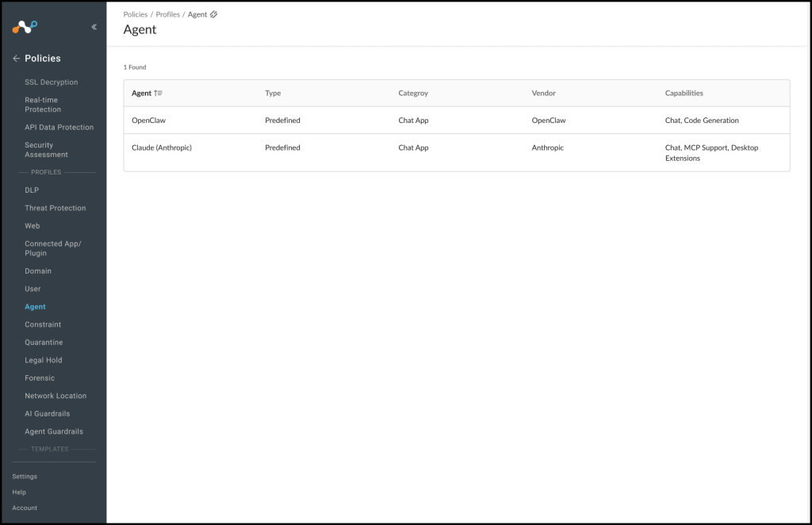Open Constraint profile
The image size is (812, 525).
coord(43,324)
